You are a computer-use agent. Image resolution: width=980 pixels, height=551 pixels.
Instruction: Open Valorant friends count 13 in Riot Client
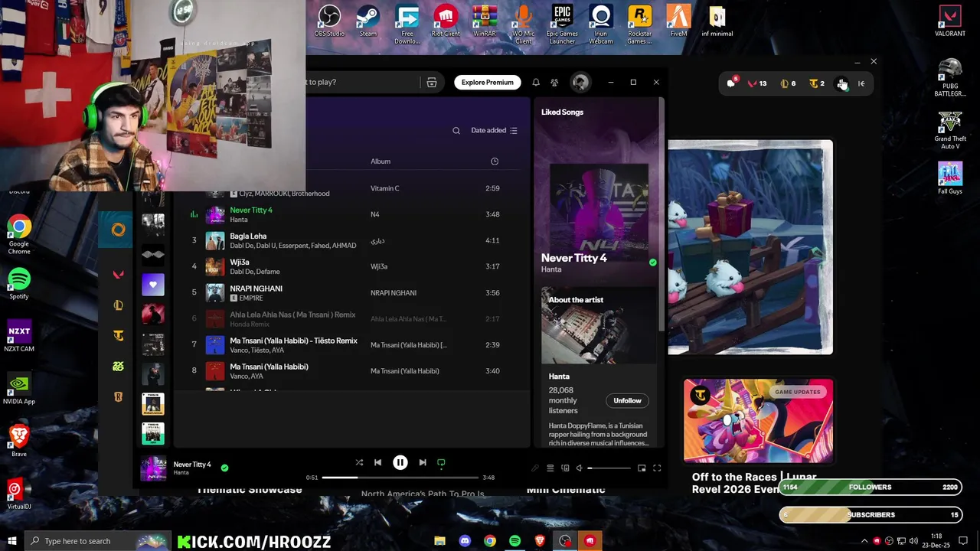point(757,83)
